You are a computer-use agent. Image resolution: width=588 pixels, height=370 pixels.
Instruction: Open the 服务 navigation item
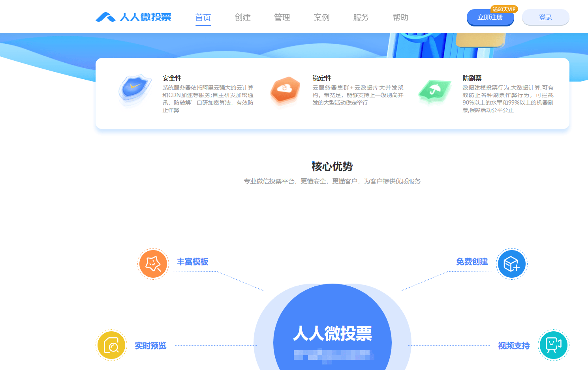coord(361,17)
